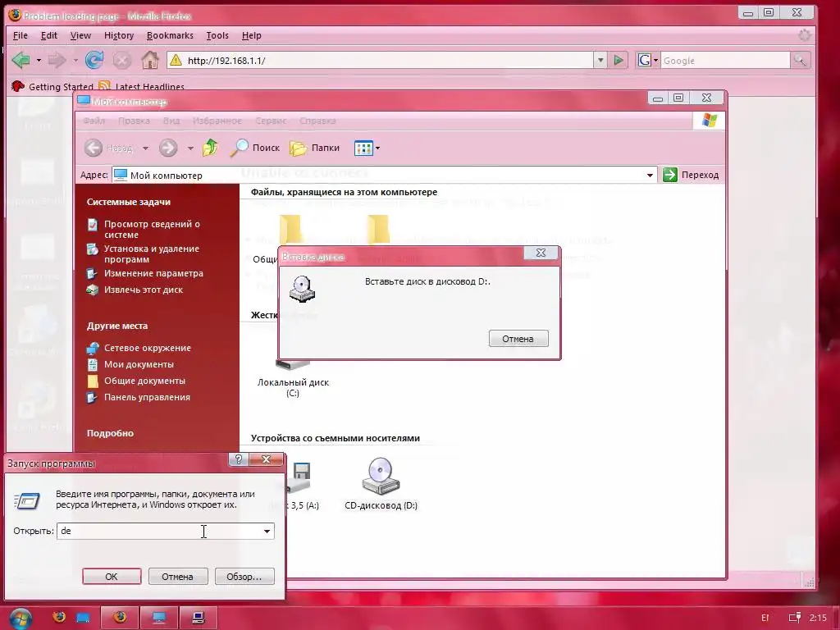Open Firefox Bookmarks menu
The image size is (840, 630).
[x=170, y=35]
